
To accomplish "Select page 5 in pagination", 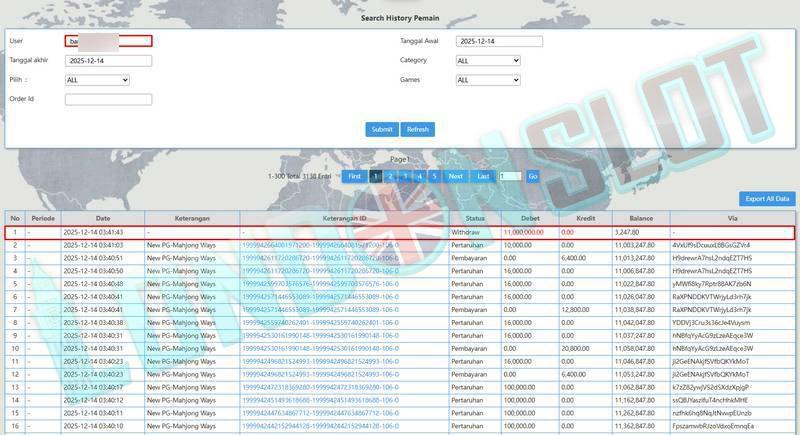I will point(433,176).
